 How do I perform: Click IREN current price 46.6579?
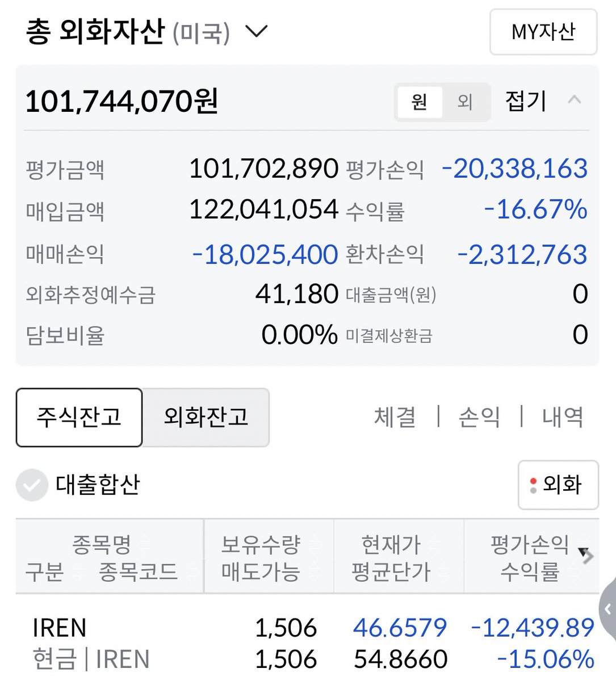pyautogui.click(x=400, y=628)
